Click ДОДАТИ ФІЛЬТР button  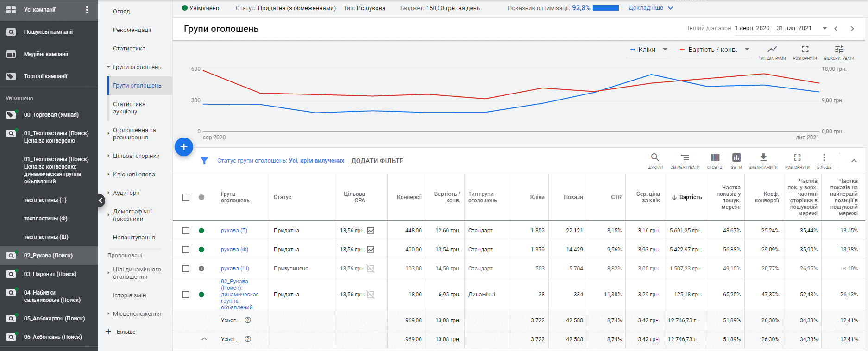377,161
